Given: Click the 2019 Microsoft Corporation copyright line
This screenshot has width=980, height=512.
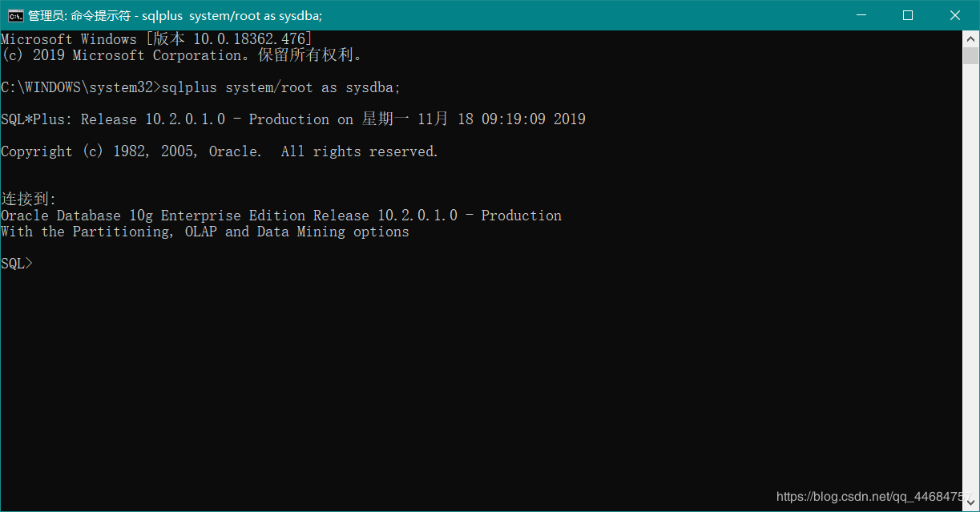Looking at the screenshot, I should click(x=182, y=55).
